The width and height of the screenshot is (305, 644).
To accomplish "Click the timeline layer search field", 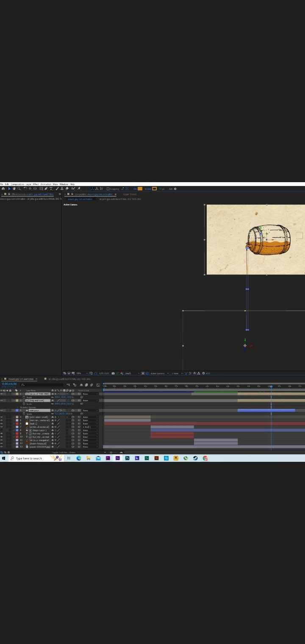I will click(x=42, y=385).
